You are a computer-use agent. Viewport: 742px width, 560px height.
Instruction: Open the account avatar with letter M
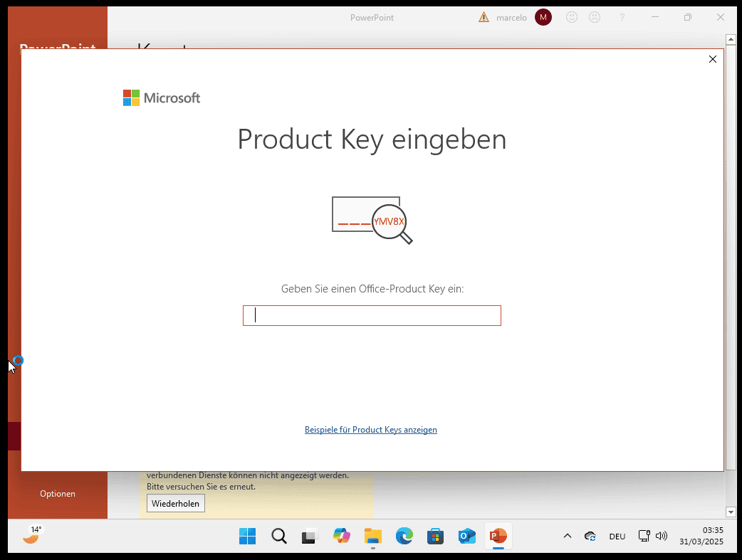coord(543,17)
